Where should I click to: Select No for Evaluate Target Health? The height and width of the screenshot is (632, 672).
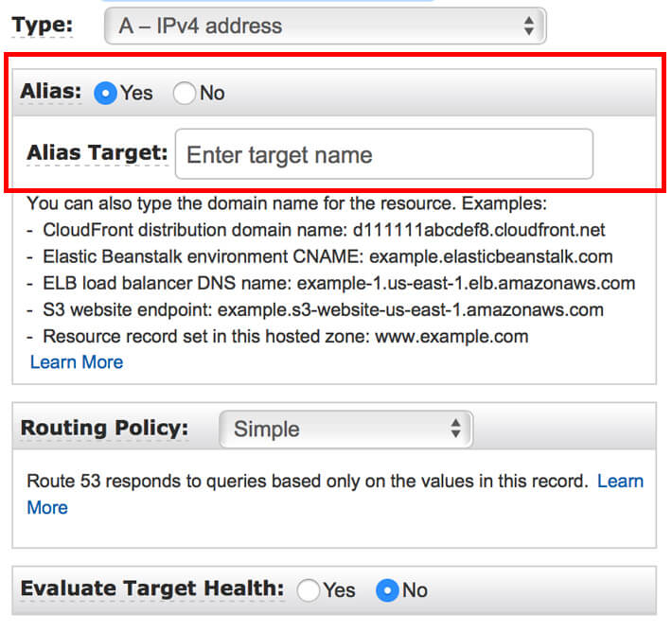point(388,590)
